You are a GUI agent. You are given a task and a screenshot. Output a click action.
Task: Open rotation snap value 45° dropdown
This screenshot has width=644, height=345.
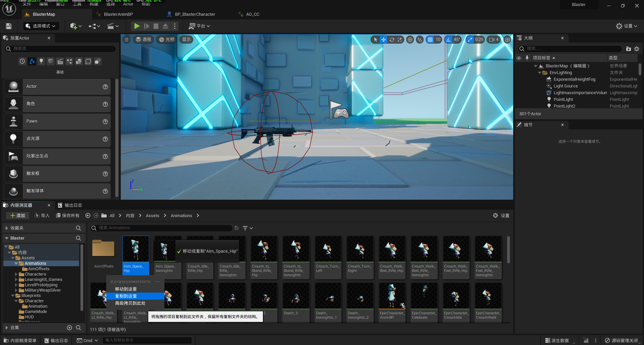(x=457, y=40)
